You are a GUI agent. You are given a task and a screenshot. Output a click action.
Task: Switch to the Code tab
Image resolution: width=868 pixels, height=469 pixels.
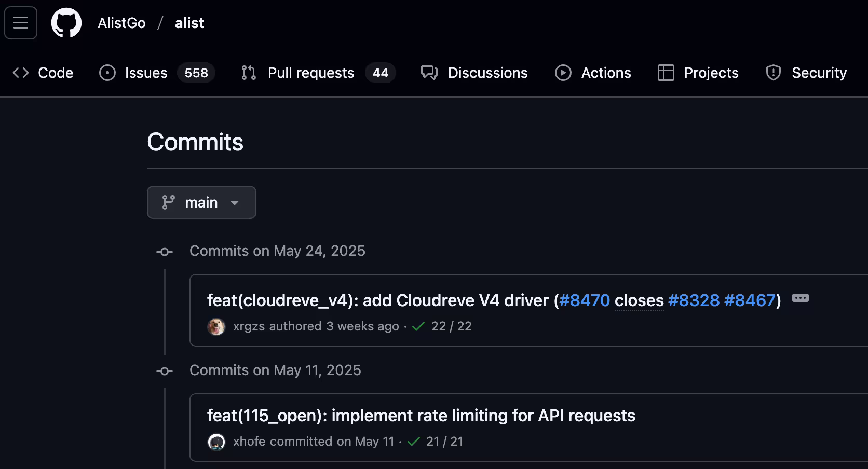point(43,73)
